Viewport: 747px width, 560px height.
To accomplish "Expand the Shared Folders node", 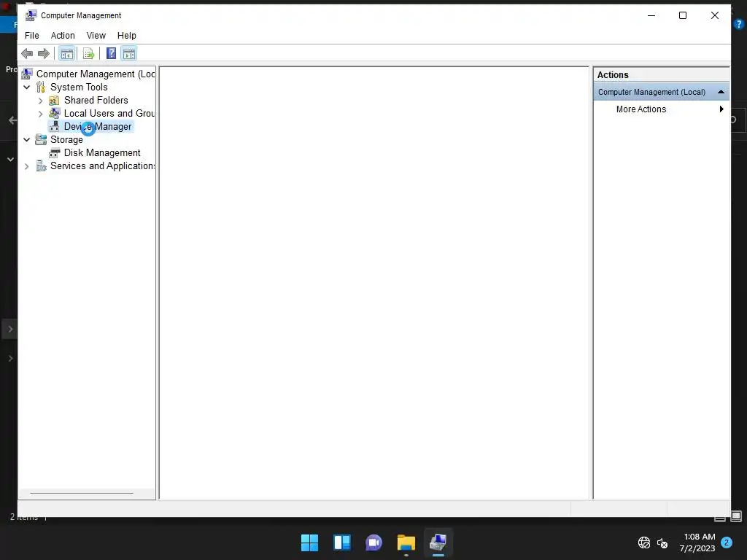I will pos(41,101).
